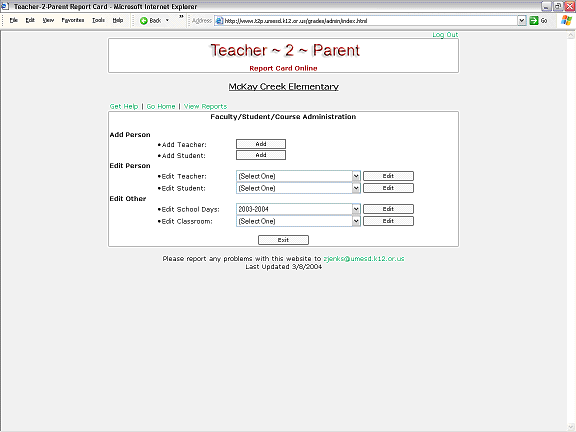Click the green Back arrow icon
The width and height of the screenshot is (576, 432).
[144, 21]
